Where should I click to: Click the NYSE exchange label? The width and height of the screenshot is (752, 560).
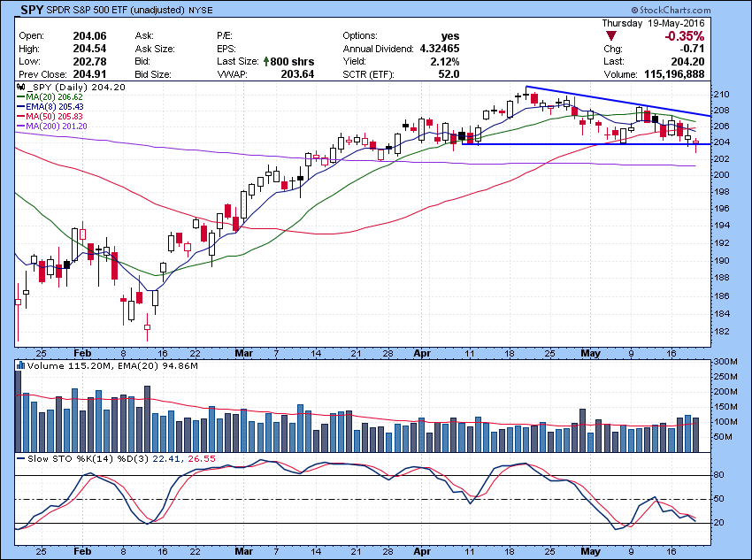[x=200, y=10]
